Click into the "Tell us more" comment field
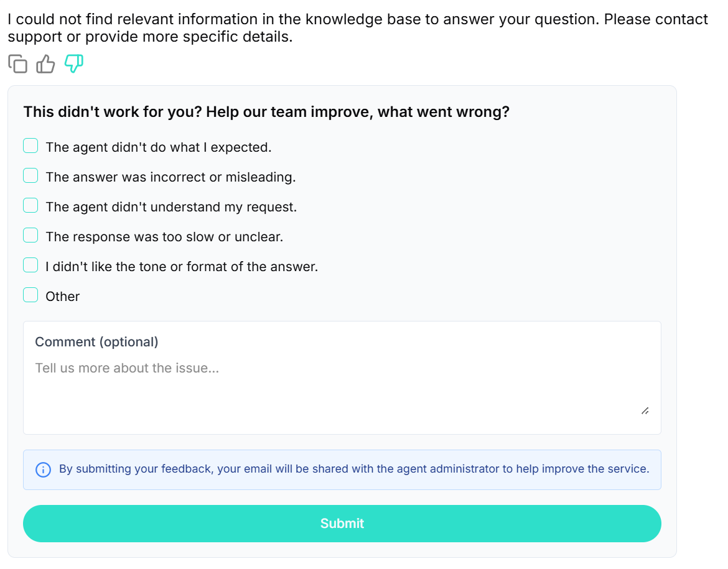 [342, 389]
